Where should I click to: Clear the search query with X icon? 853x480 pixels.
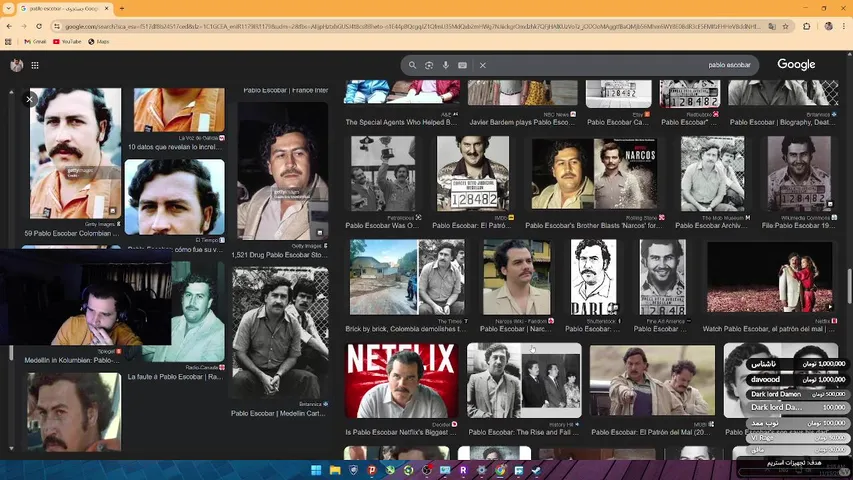pos(483,65)
